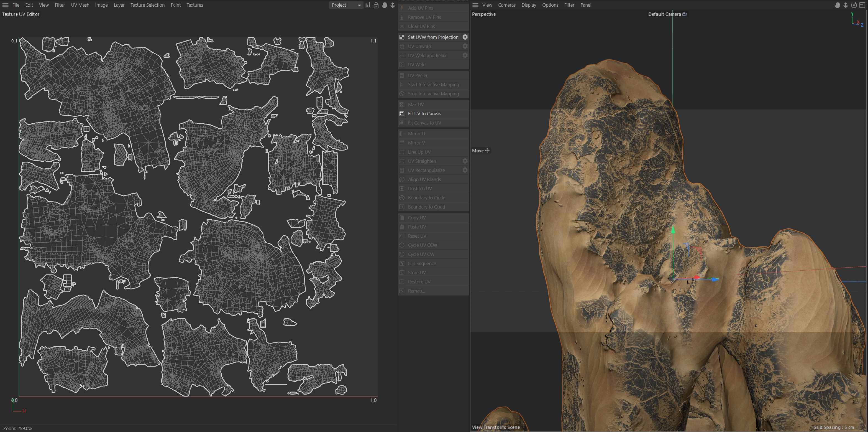
Task: Open Set UVW from Projection settings gear
Action: click(x=465, y=37)
